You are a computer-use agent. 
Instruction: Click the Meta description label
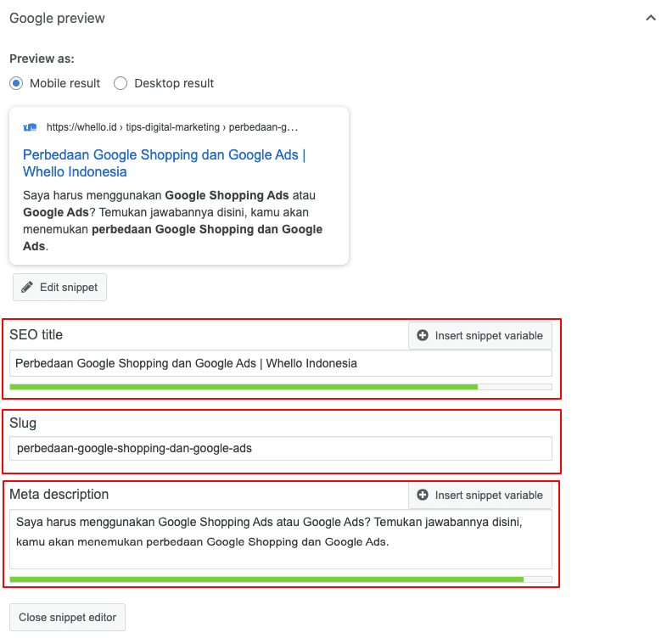[59, 494]
